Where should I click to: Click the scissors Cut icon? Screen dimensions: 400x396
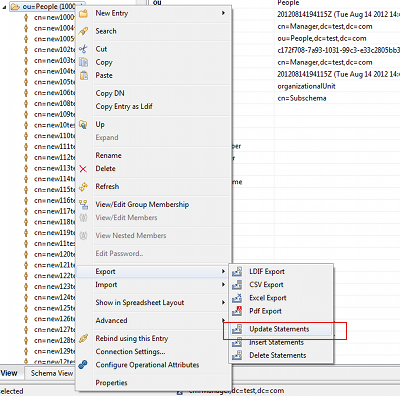pyautogui.click(x=83, y=49)
